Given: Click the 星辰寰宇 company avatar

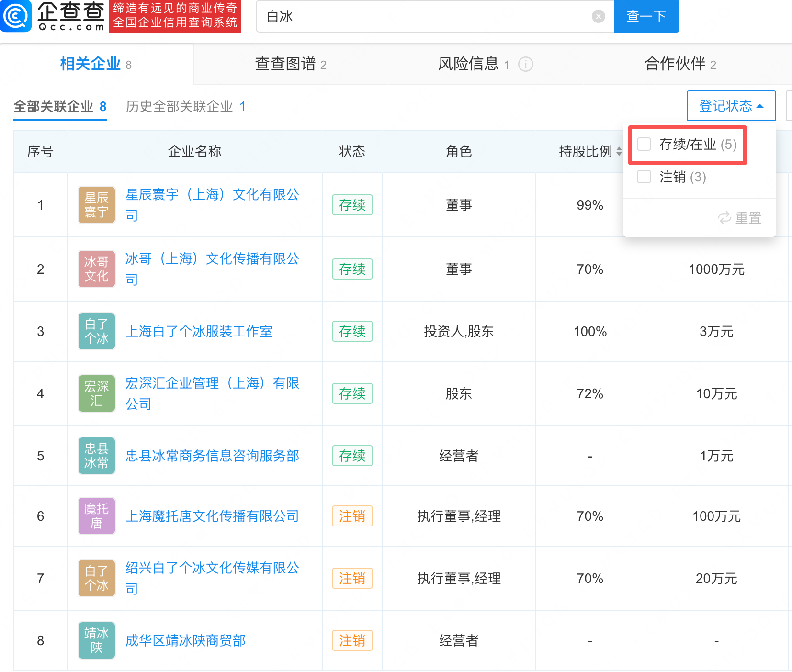Looking at the screenshot, I should click(96, 205).
